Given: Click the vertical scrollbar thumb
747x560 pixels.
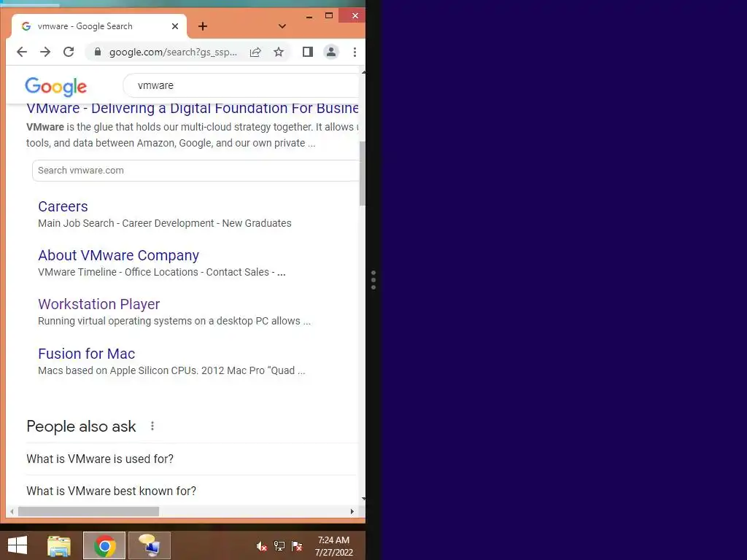Looking at the screenshot, I should click(x=363, y=174).
